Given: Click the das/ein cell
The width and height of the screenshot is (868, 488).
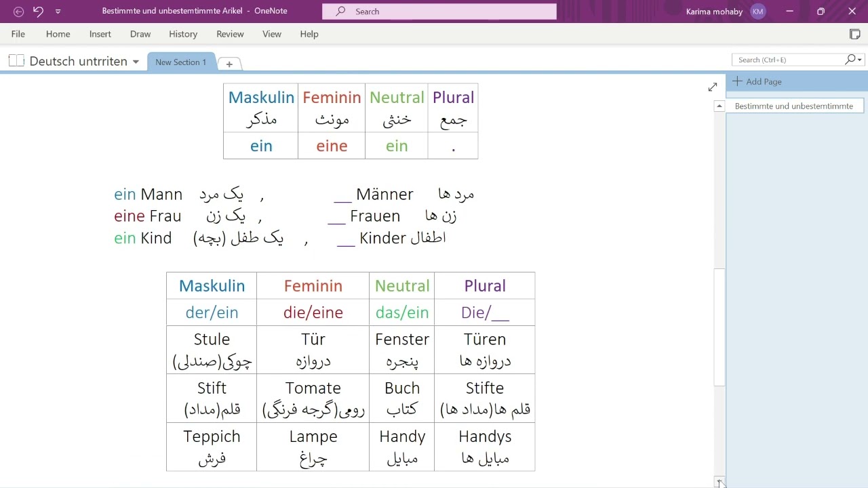Looking at the screenshot, I should (402, 312).
